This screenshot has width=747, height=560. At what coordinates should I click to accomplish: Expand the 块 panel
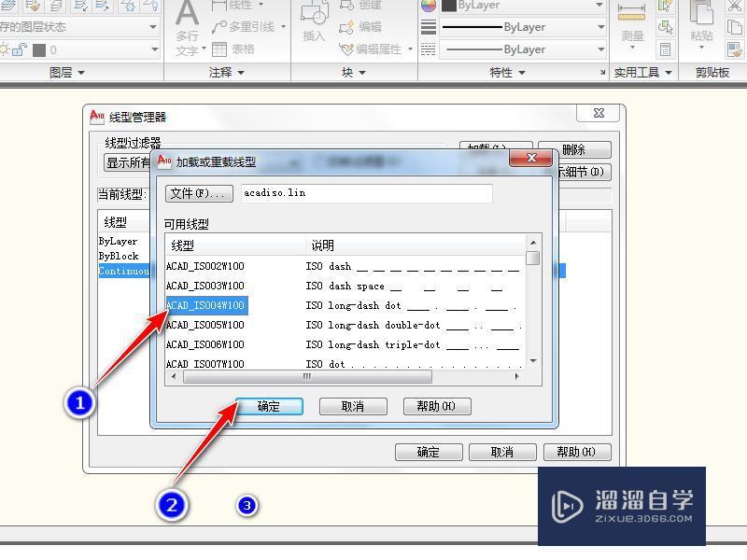354,73
